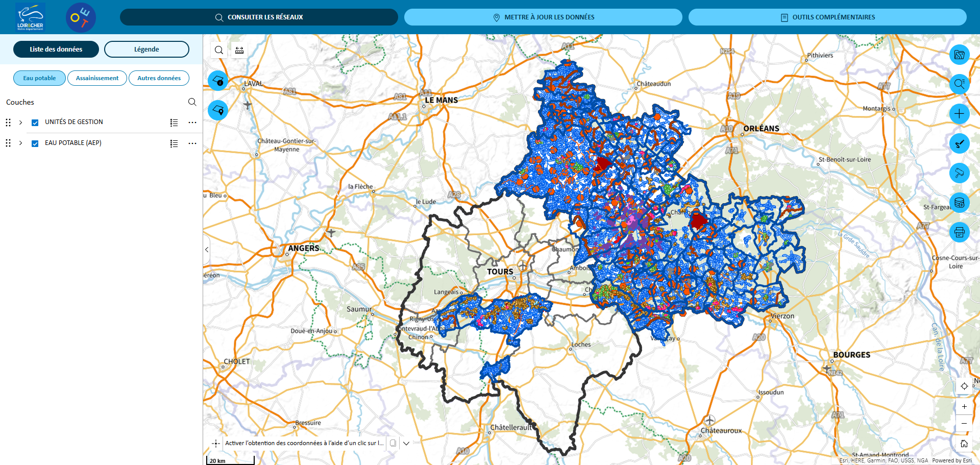Filter layers by Eau potable
This screenshot has height=465, width=980.
[39, 78]
